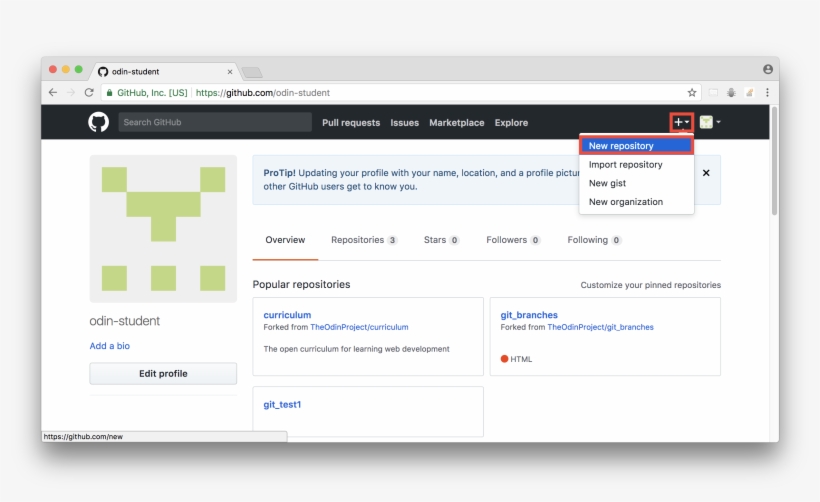
Task: Open the Chrome three-dot menu
Action: pyautogui.click(x=767, y=93)
